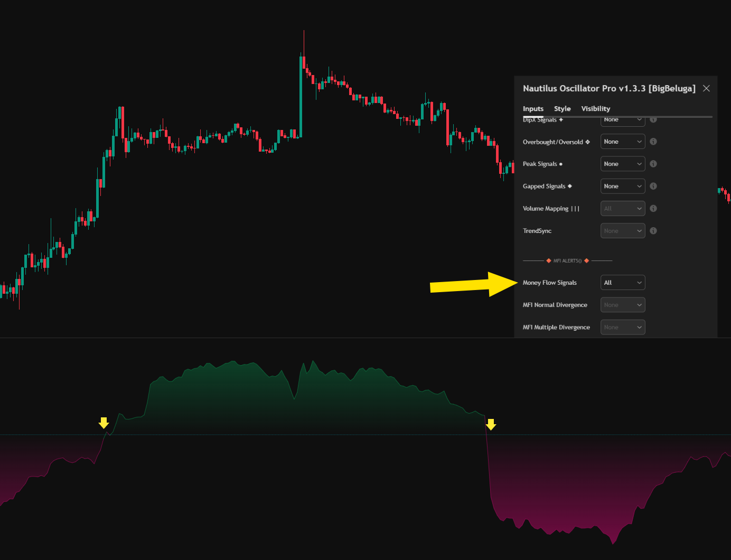731x560 pixels.
Task: Open the Volume Mapping dropdown
Action: [x=623, y=208]
